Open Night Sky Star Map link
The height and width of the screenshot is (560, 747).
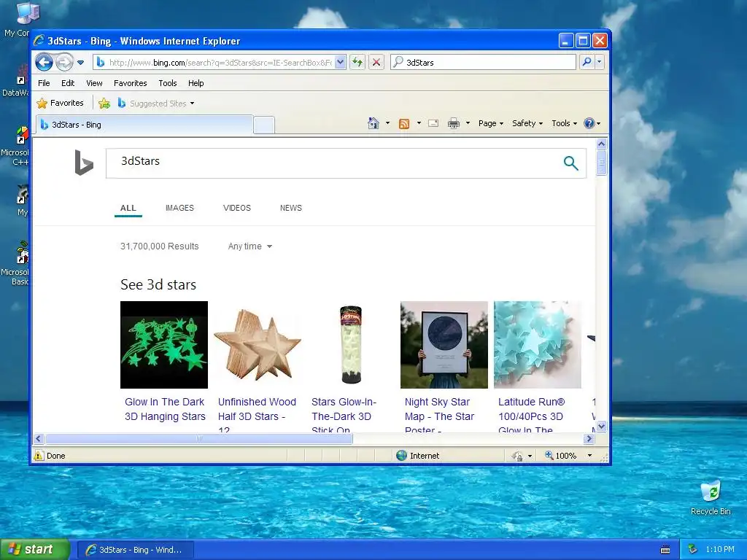point(439,415)
